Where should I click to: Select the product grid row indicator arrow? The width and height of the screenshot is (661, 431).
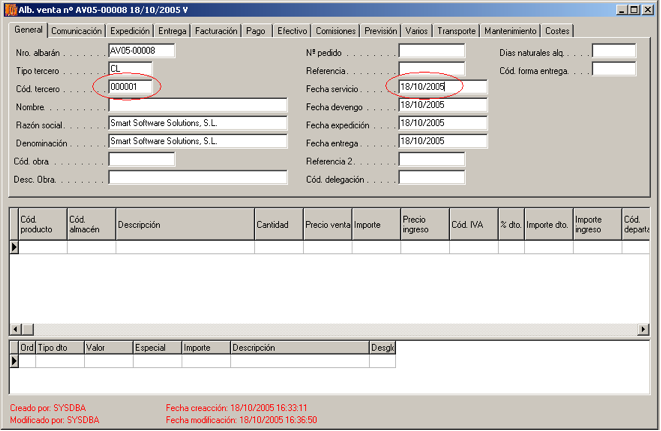pos(14,247)
